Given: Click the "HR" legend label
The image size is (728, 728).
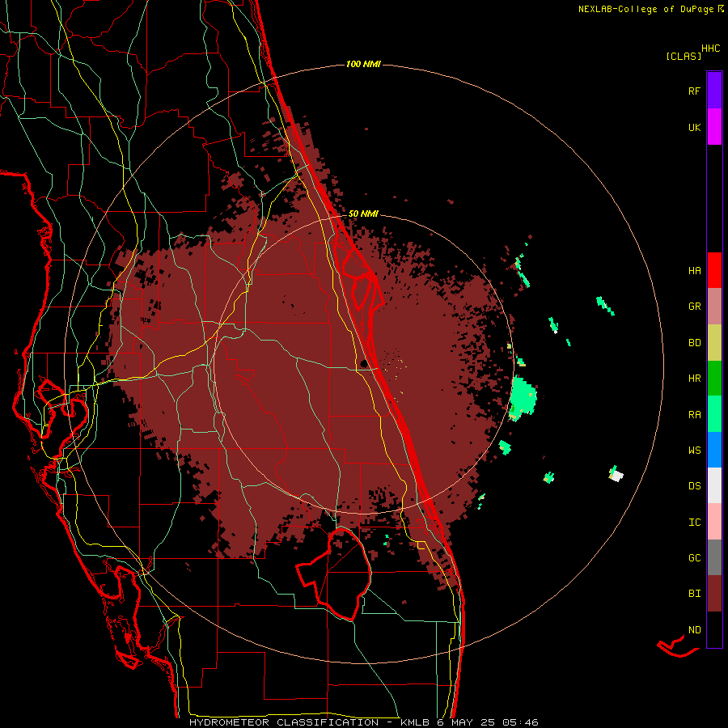Looking at the screenshot, I should click(x=694, y=379).
